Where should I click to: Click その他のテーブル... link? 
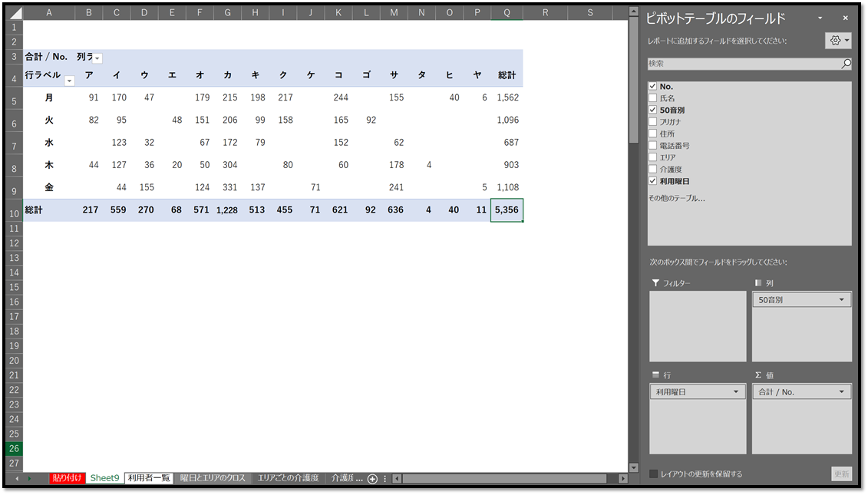pyautogui.click(x=676, y=198)
